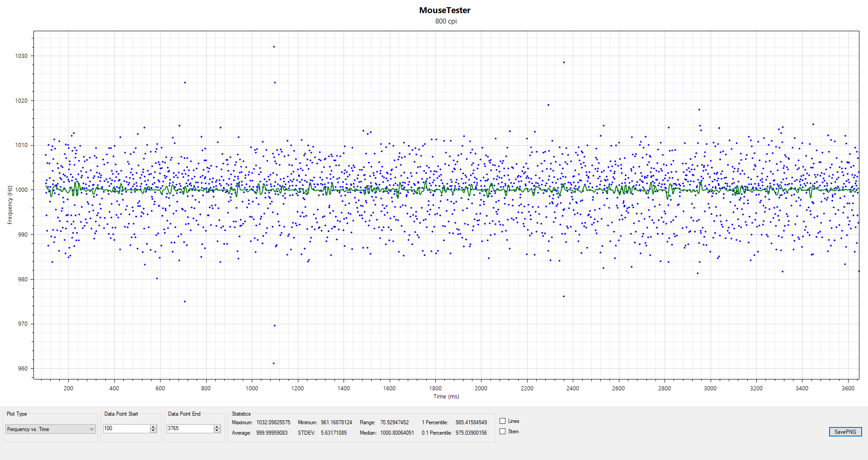The height and width of the screenshot is (460, 868).
Task: Click the 1030 y-axis tick label
Action: (x=21, y=56)
